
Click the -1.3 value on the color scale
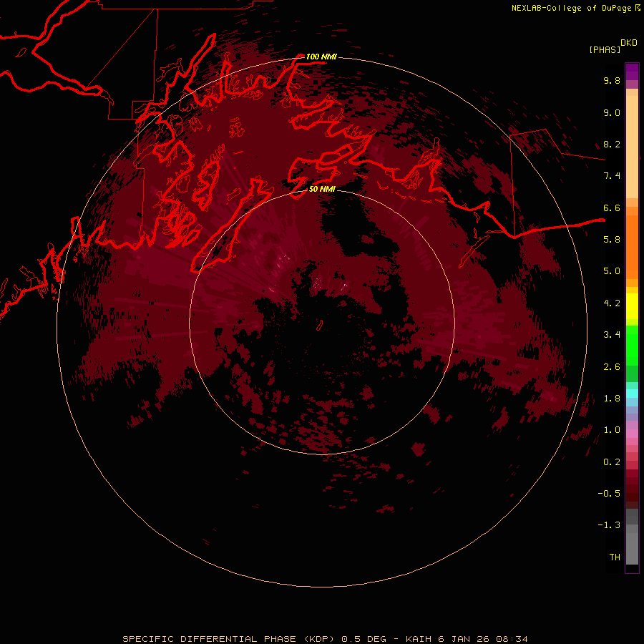pos(609,525)
